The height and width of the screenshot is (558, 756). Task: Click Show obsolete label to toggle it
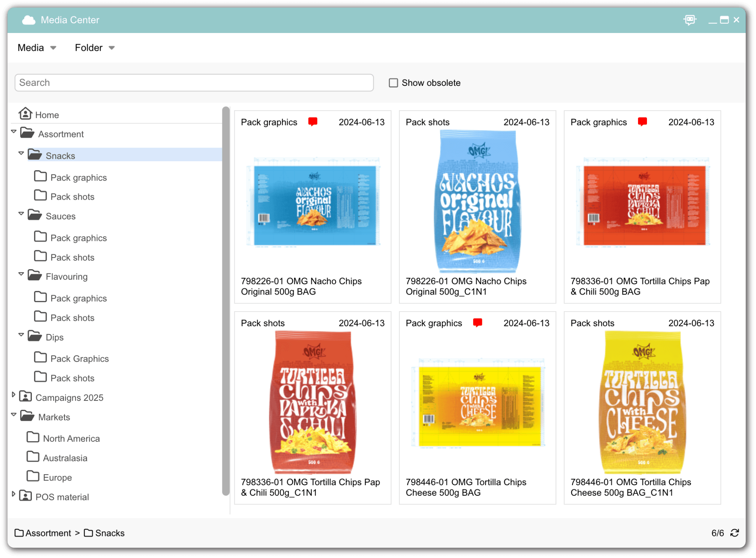point(431,83)
